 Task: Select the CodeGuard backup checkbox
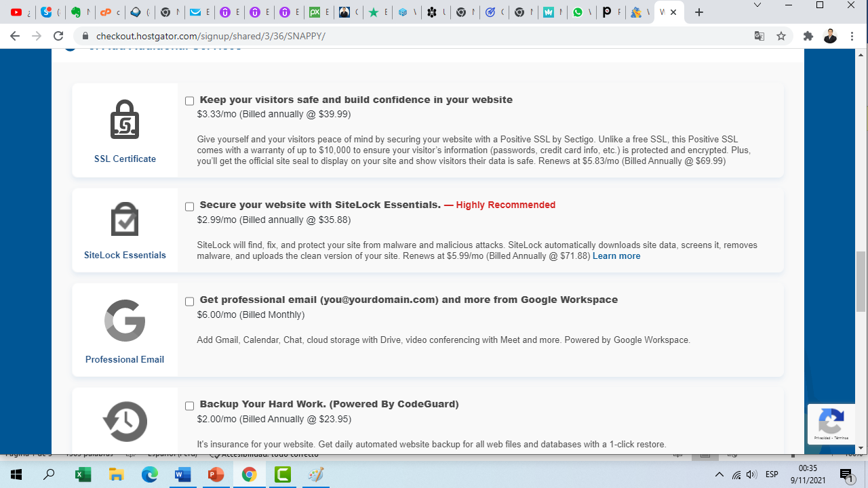[189, 406]
